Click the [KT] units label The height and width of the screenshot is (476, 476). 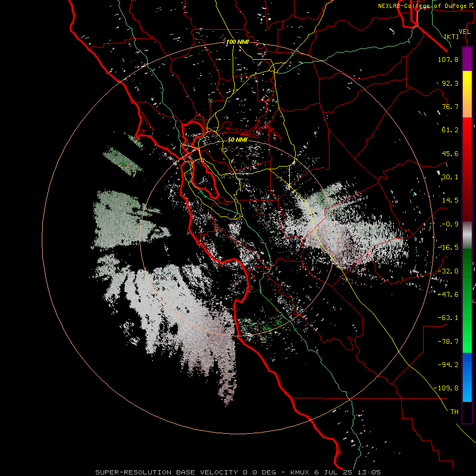452,36
